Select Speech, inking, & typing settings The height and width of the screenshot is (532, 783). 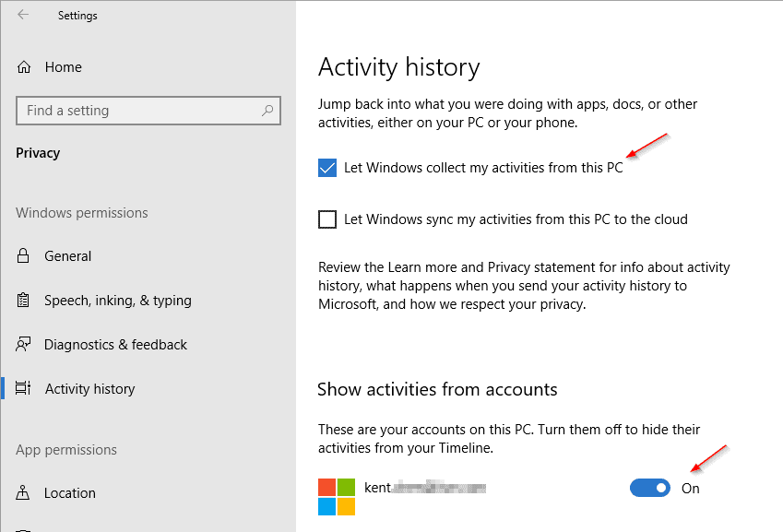[118, 301]
